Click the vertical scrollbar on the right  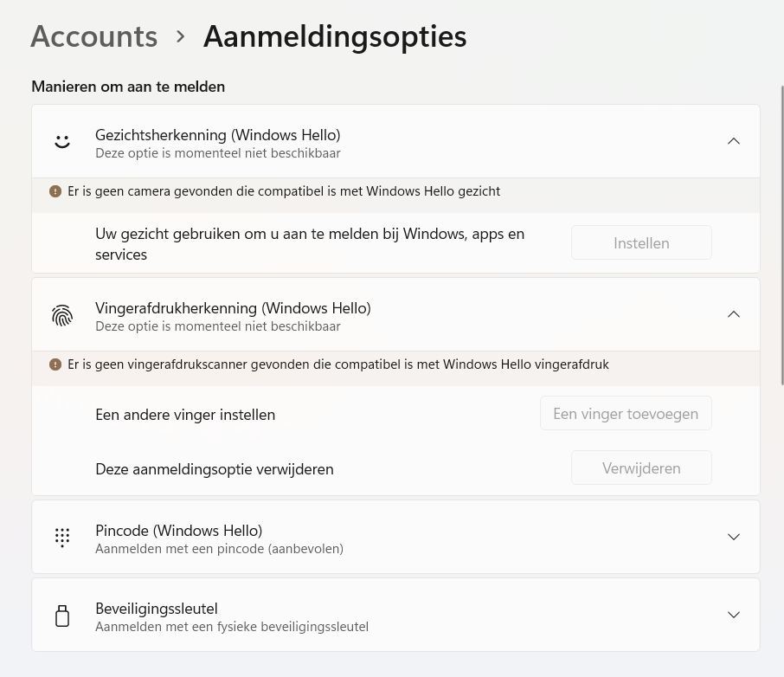781,234
